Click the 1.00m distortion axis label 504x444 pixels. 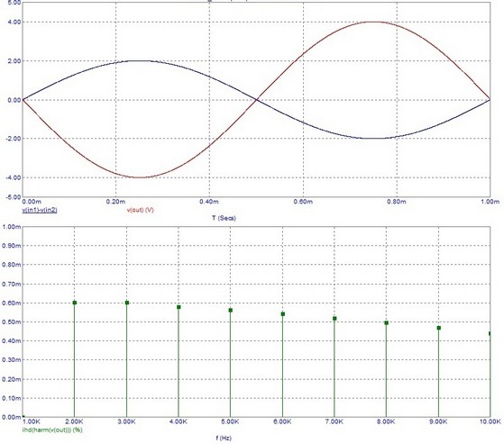point(11,227)
